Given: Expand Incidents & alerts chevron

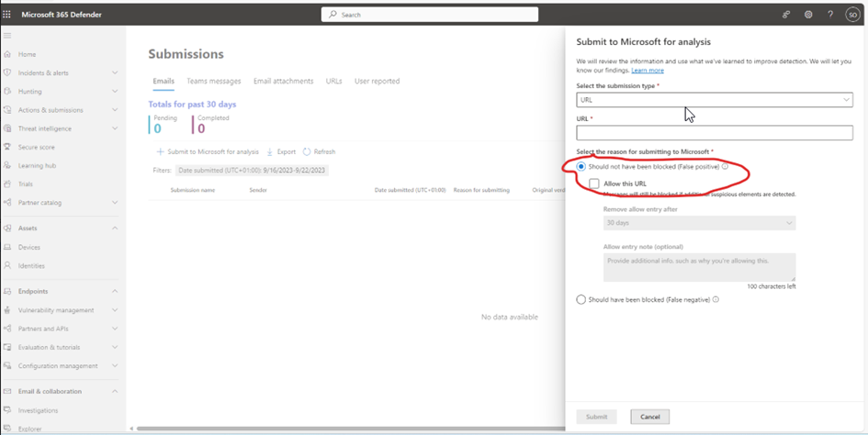Looking at the screenshot, I should pyautogui.click(x=115, y=72).
